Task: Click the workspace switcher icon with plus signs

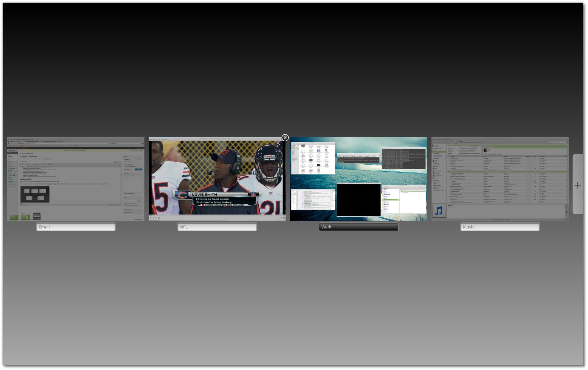Action: point(37,216)
